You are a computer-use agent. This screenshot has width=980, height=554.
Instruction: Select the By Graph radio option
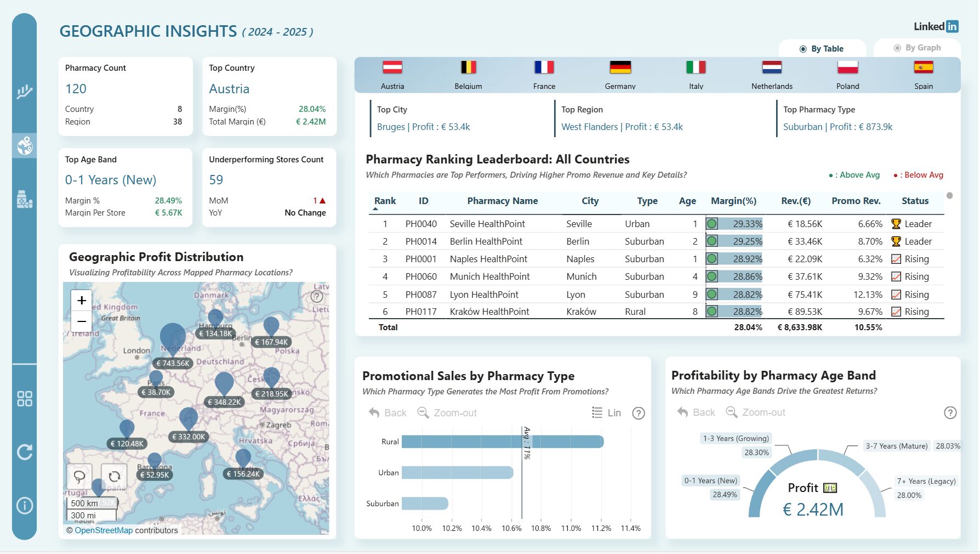[x=917, y=48]
